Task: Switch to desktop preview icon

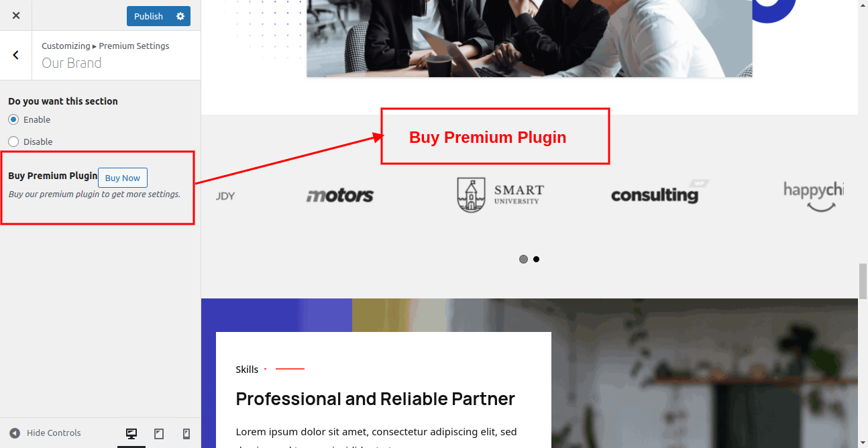Action: (131, 434)
